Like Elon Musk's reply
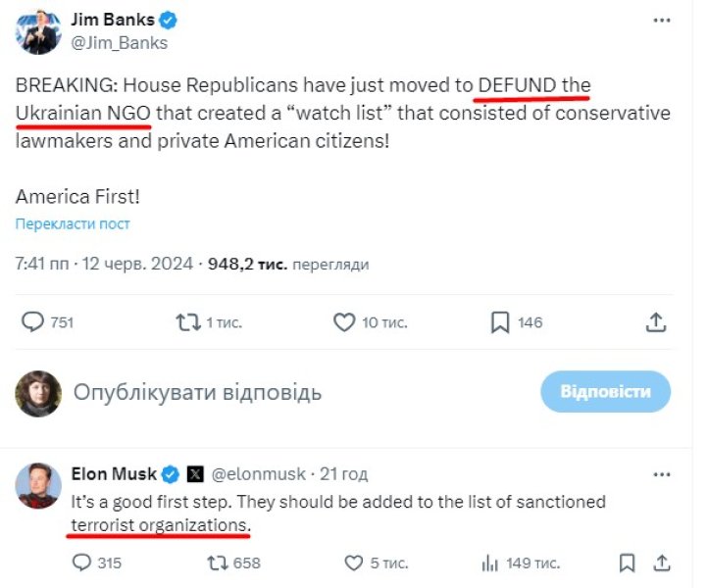 pyautogui.click(x=354, y=563)
